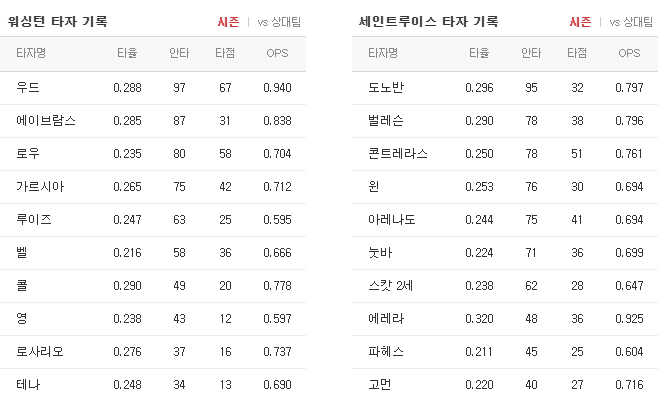This screenshot has width=659, height=406.
Task: Click the 워싱턴 타자 기록 heading
Action: (58, 21)
